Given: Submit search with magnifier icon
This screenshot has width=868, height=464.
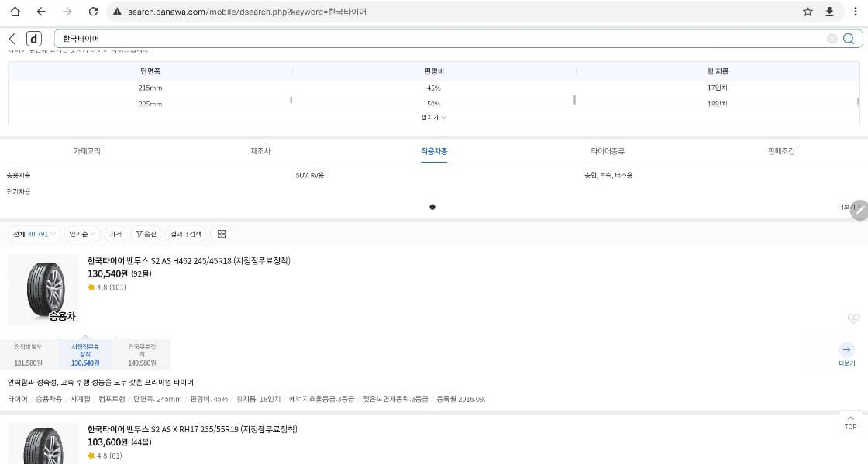Looking at the screenshot, I should 849,39.
